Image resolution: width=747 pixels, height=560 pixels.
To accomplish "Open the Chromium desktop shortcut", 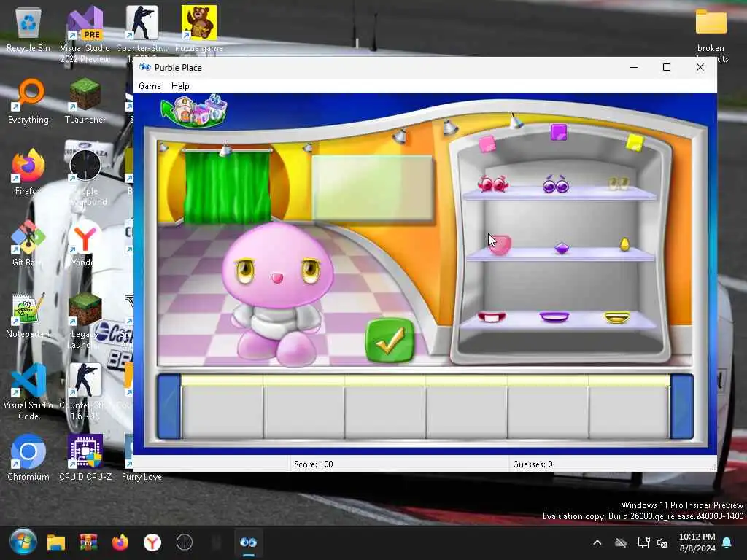I will click(28, 458).
